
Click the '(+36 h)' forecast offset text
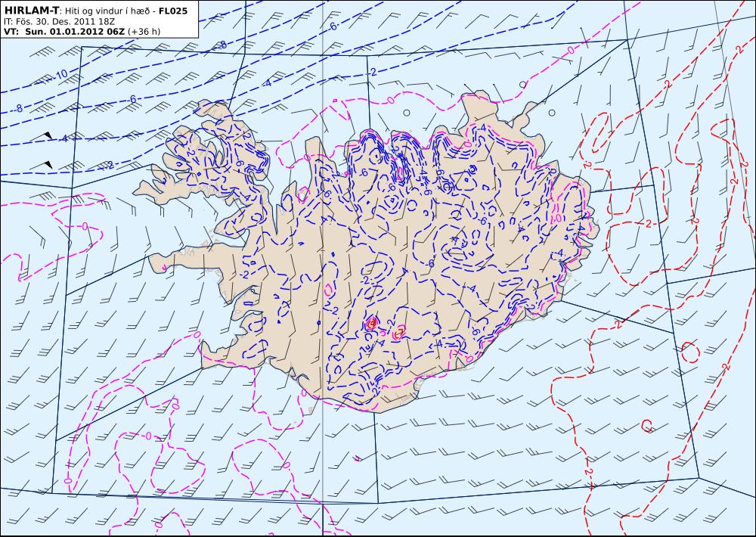click(144, 32)
